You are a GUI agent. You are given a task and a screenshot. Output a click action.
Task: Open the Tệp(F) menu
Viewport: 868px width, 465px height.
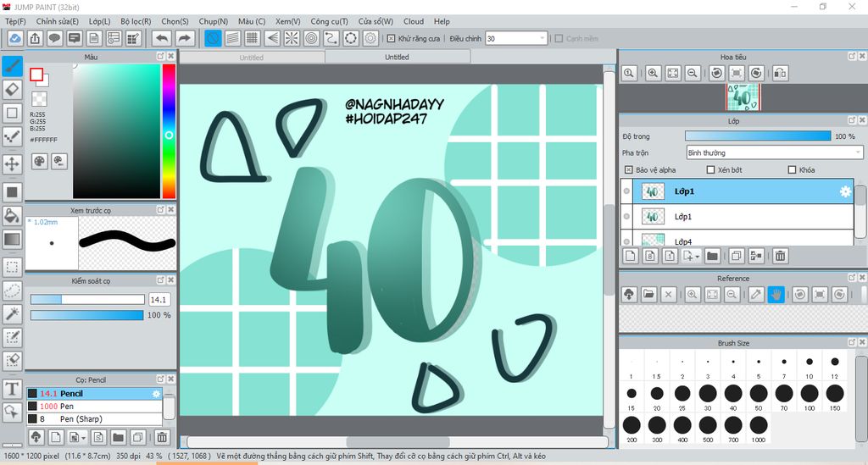click(15, 21)
